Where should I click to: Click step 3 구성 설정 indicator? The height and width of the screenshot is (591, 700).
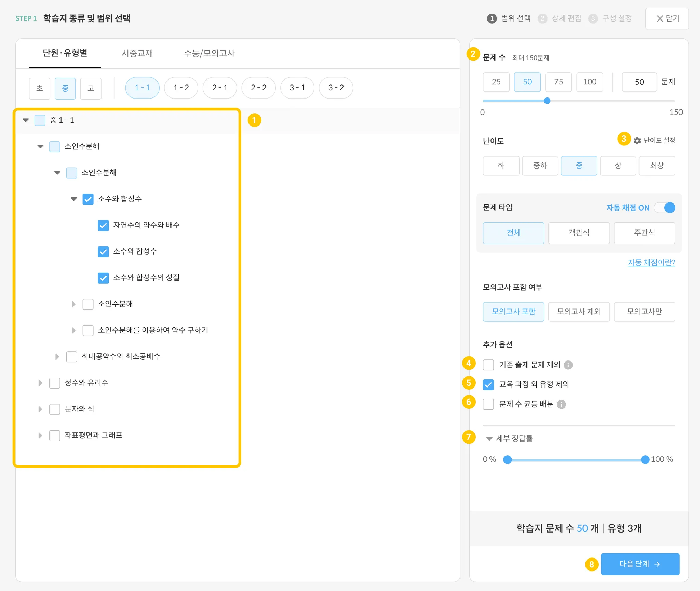click(x=610, y=18)
